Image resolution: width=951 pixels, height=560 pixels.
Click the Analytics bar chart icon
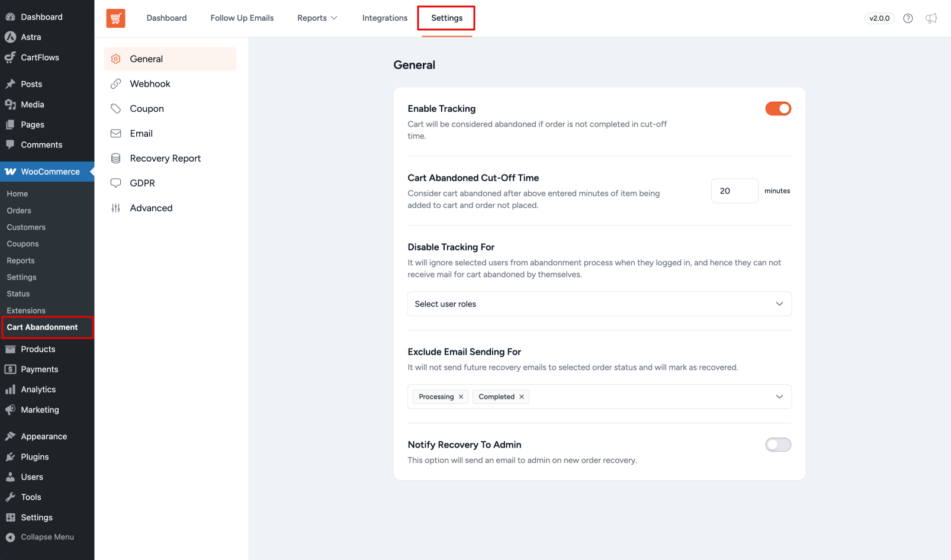click(10, 390)
